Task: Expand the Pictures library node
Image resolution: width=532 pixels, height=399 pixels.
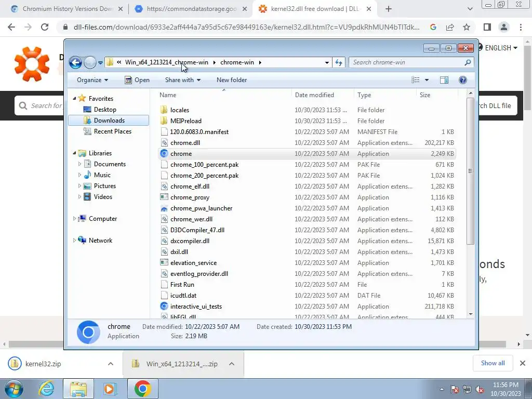Action: tap(79, 186)
